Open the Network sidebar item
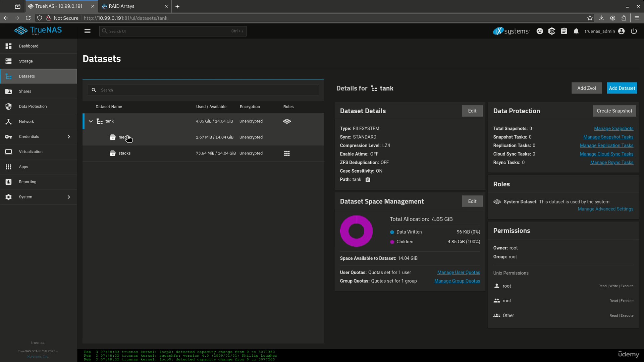This screenshot has height=362, width=644. 39,121
